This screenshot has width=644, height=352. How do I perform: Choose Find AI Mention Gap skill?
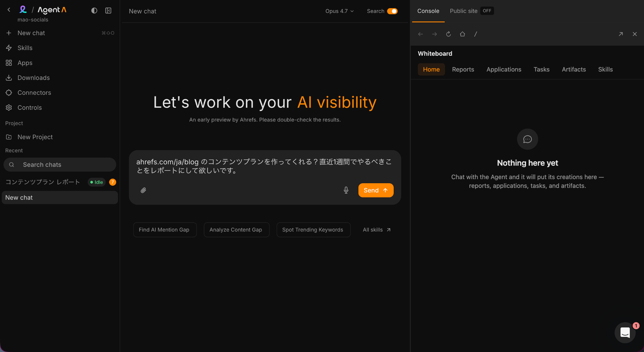coord(165,230)
